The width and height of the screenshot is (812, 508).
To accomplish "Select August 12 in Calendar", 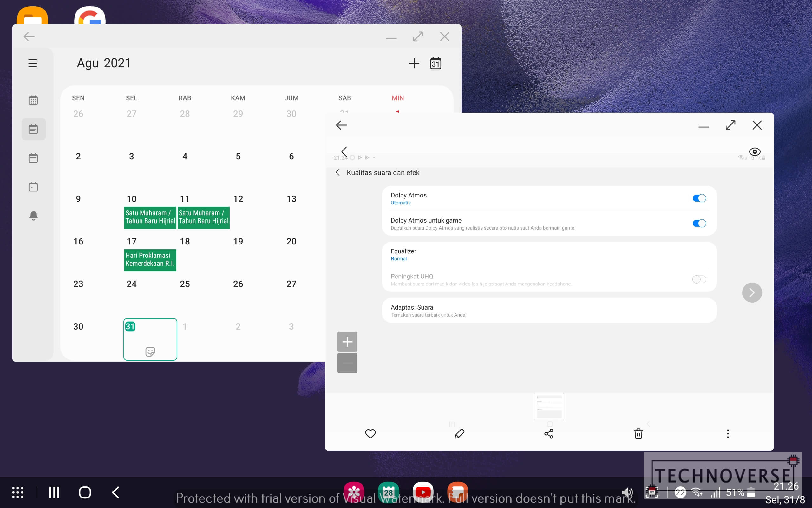I will [238, 199].
